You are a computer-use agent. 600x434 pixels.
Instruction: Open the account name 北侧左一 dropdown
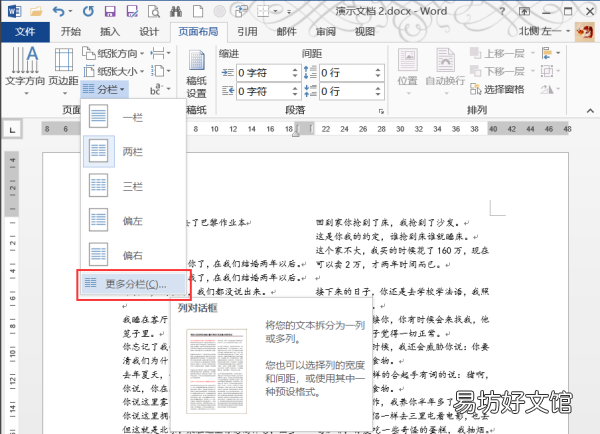click(x=544, y=31)
